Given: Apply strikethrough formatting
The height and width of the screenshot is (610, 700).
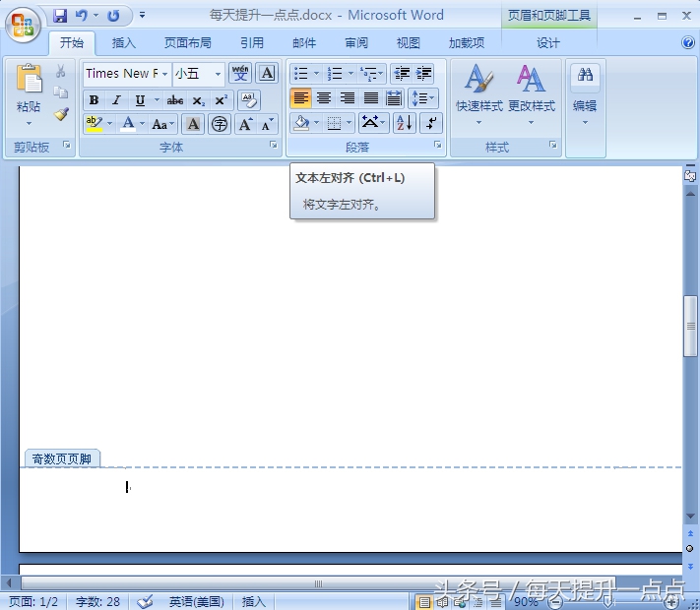Looking at the screenshot, I should pyautogui.click(x=175, y=100).
